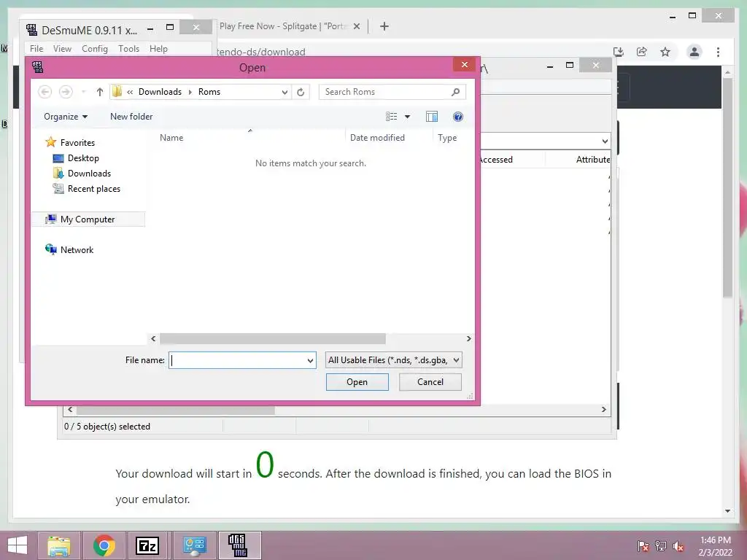Screen dimensions: 747x560
Task: Open file type filter dropdown
Action: click(393, 360)
